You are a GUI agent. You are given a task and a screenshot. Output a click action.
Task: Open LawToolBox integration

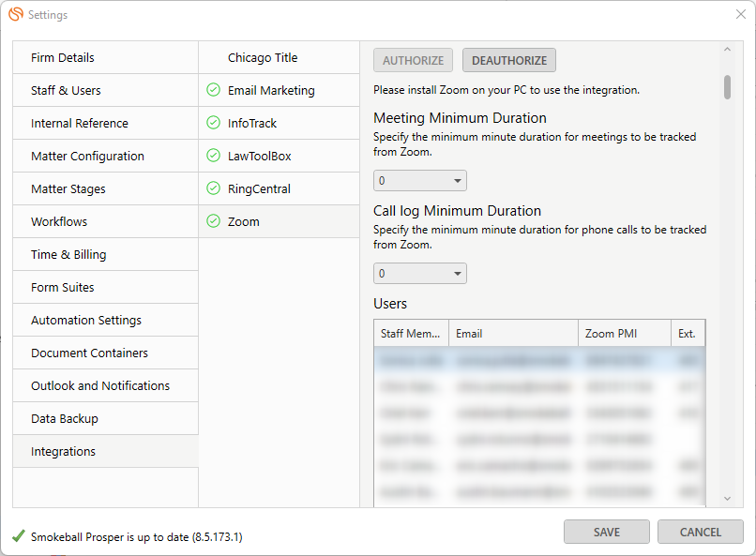(280, 156)
